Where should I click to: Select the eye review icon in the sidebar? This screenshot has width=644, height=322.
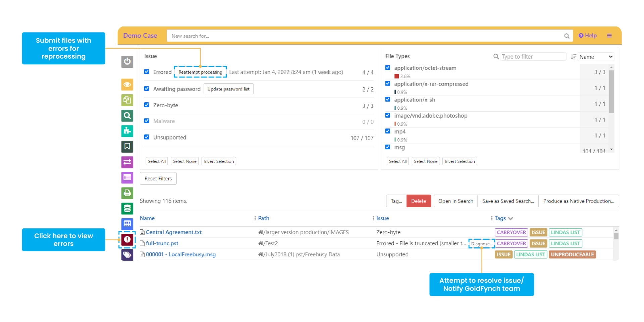pos(127,85)
